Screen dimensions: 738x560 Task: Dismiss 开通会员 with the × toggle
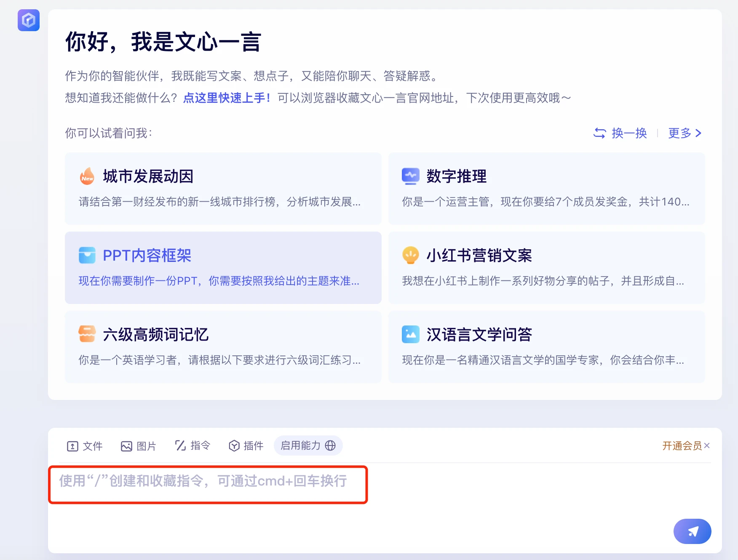pyautogui.click(x=707, y=446)
